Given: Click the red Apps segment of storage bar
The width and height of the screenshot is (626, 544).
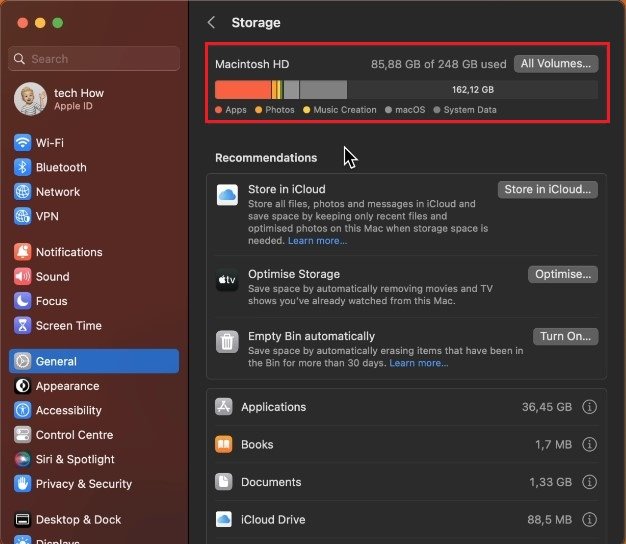Looking at the screenshot, I should 242,89.
